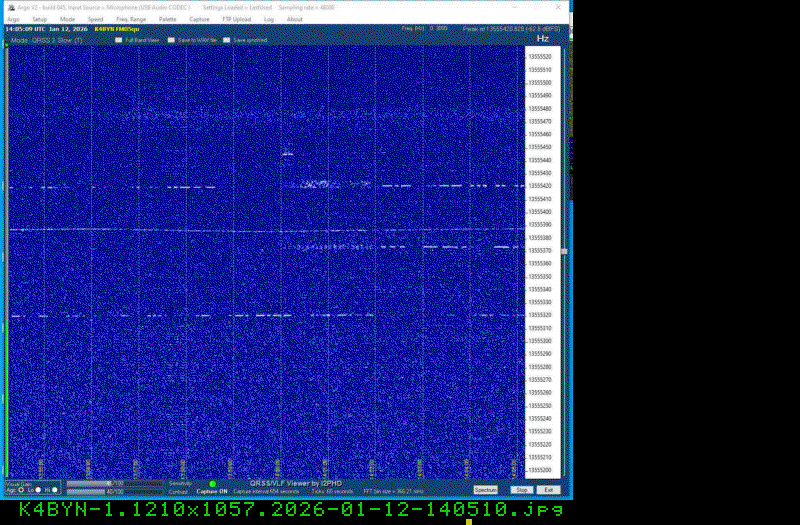Open the Palette menu

166,19
